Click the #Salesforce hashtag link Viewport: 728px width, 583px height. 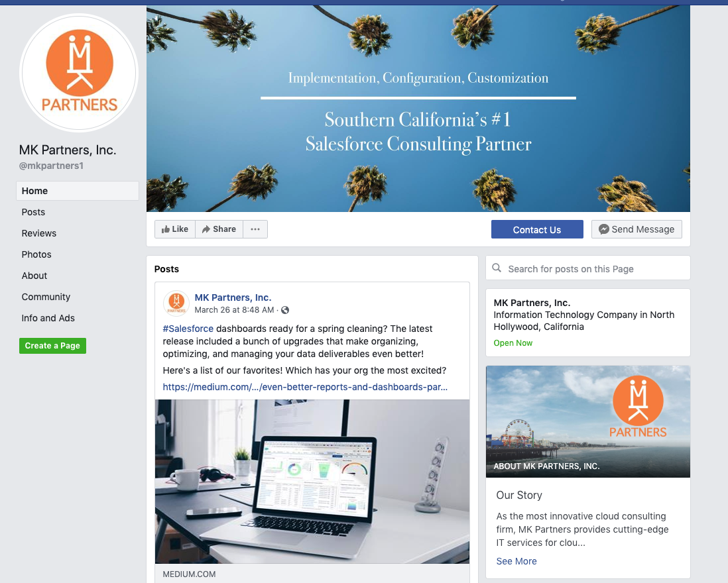[x=188, y=329]
